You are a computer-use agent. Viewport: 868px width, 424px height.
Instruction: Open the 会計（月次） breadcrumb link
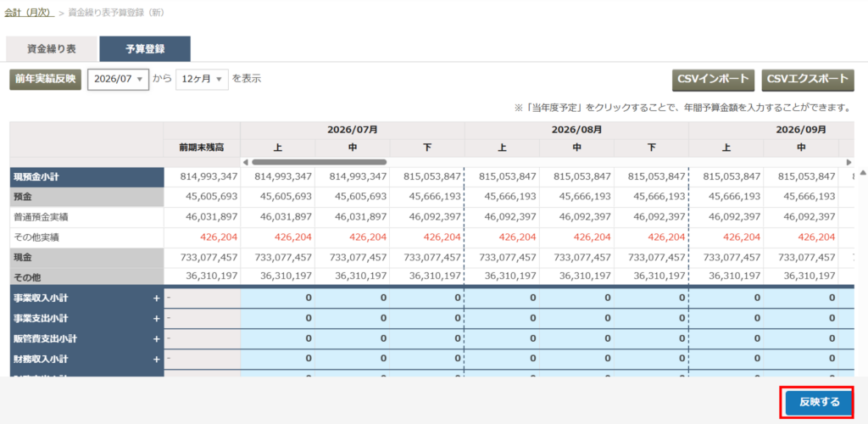[x=29, y=12]
